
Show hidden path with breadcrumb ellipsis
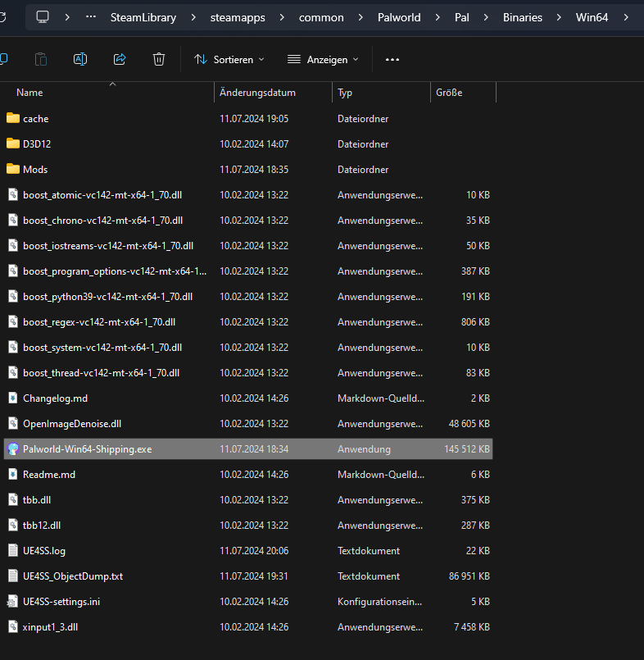coord(90,17)
